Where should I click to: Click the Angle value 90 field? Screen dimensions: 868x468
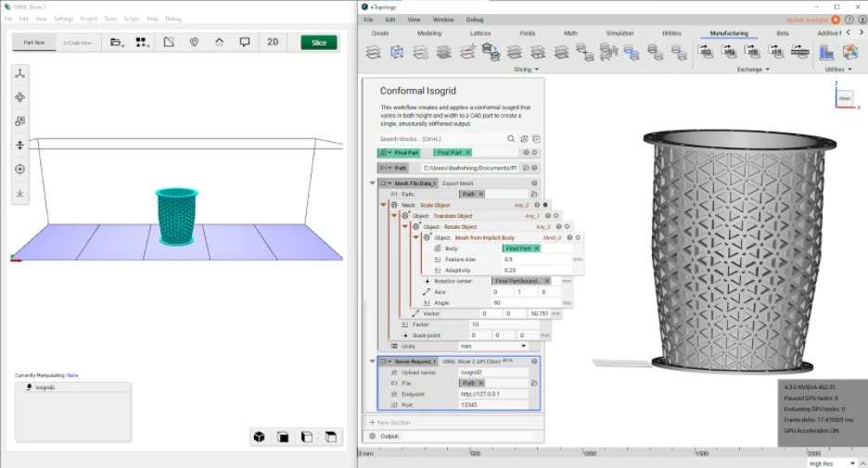[x=526, y=303]
